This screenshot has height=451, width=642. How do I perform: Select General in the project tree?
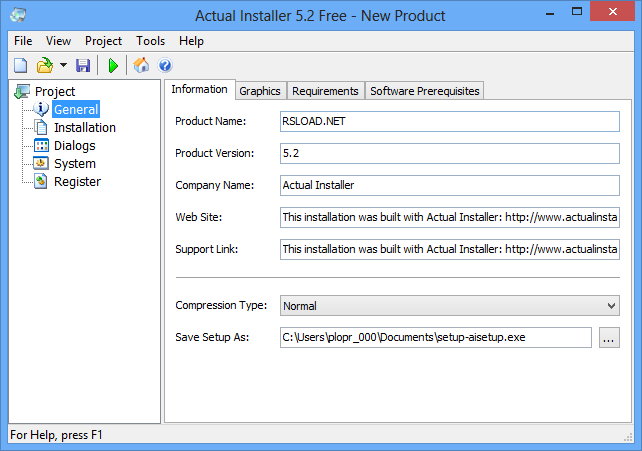coord(76,109)
